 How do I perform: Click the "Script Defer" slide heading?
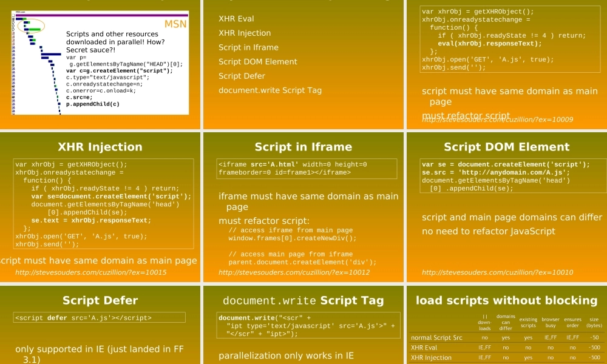coord(100,300)
